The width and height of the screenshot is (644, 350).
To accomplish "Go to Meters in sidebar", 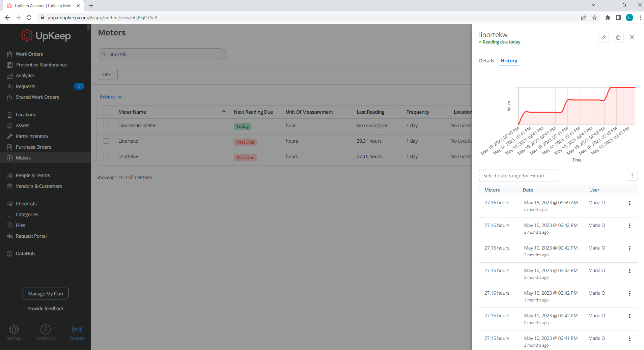I will [x=46, y=158].
